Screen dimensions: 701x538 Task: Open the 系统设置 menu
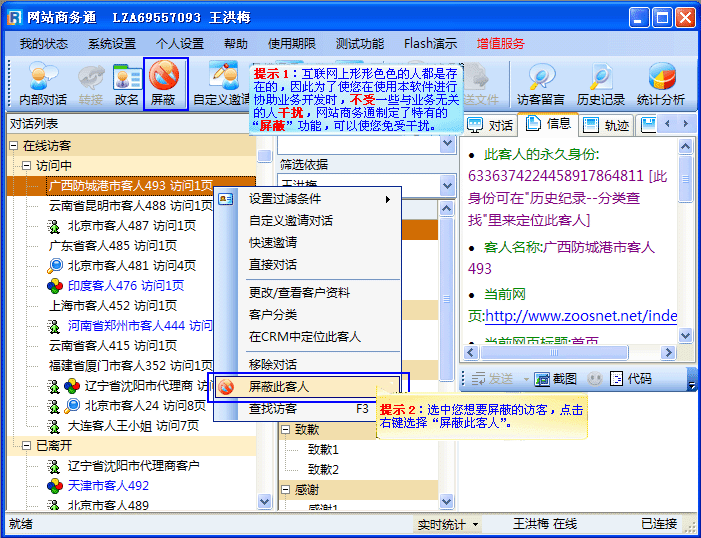[111, 44]
